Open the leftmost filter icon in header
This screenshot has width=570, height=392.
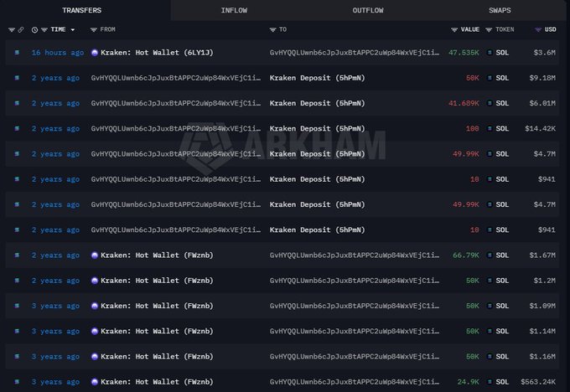[x=12, y=30]
